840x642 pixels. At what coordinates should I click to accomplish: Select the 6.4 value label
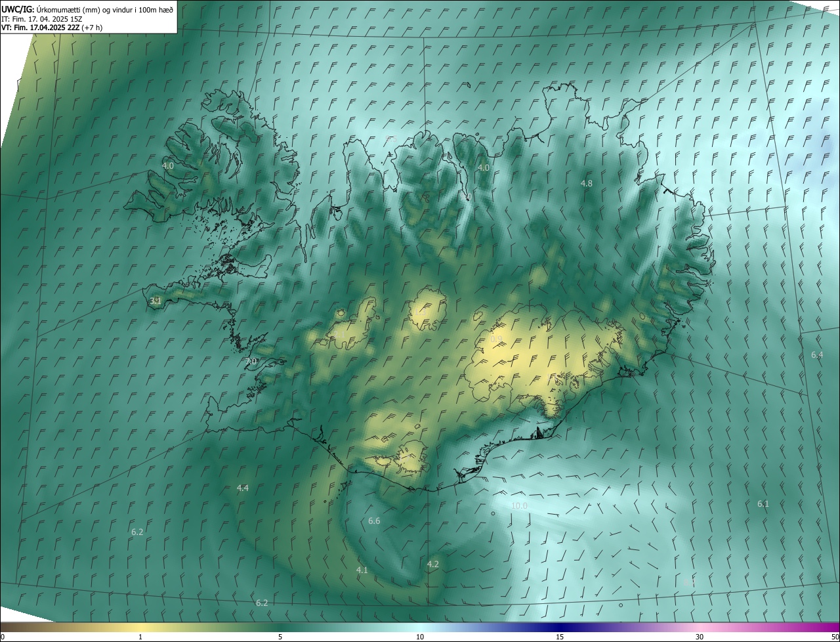coord(817,355)
